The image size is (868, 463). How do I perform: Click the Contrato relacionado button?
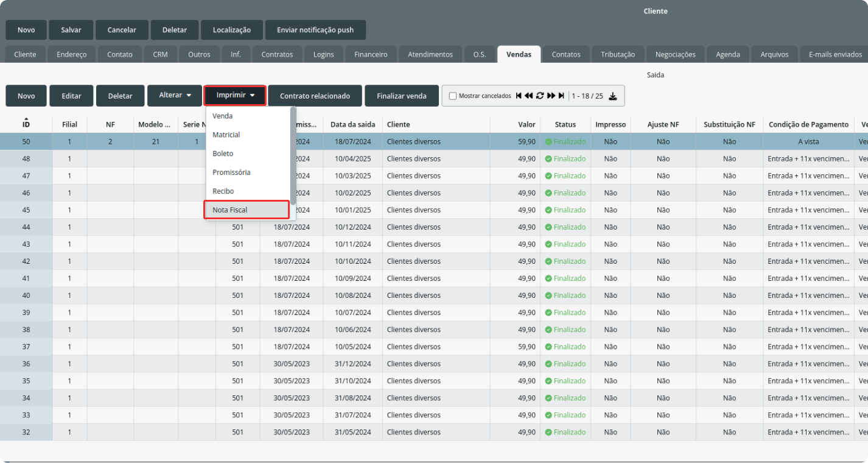(315, 96)
